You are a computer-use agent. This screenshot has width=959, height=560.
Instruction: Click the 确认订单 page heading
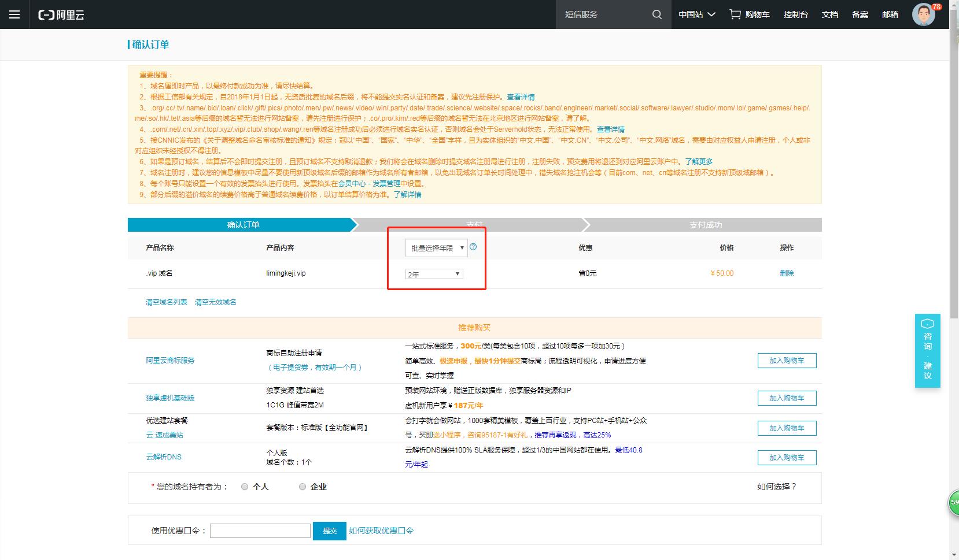pyautogui.click(x=150, y=45)
